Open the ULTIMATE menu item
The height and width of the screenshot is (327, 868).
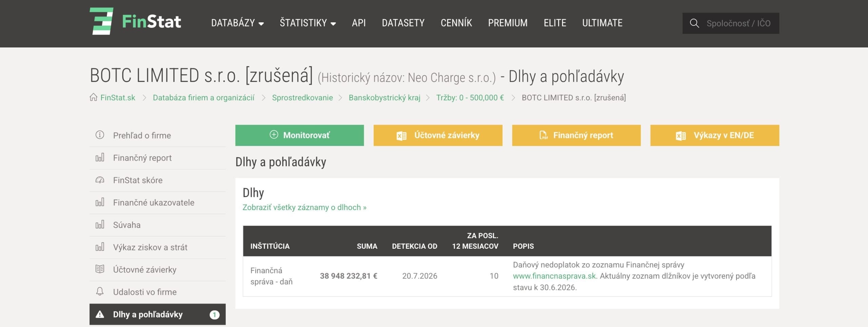coord(602,23)
